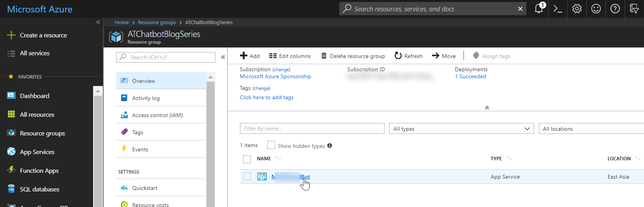Click the App Services globe icon
The height and width of the screenshot is (207, 644).
(x=11, y=152)
